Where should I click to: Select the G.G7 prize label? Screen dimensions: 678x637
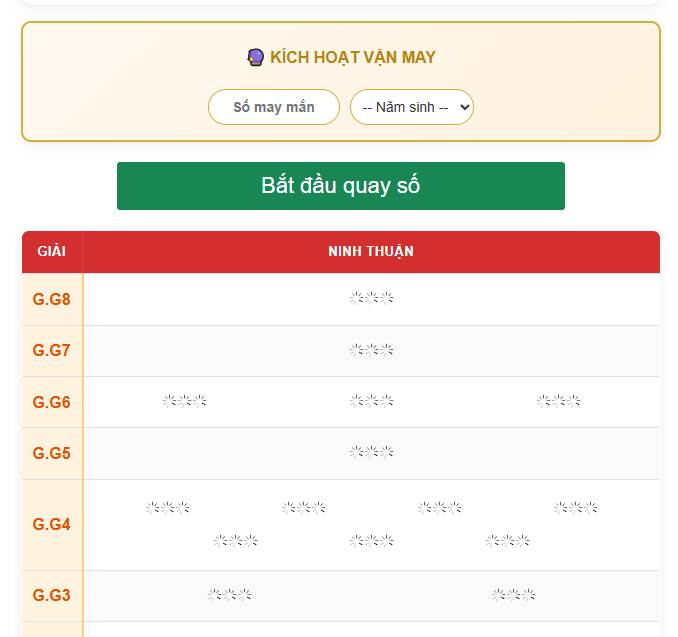[x=51, y=350]
